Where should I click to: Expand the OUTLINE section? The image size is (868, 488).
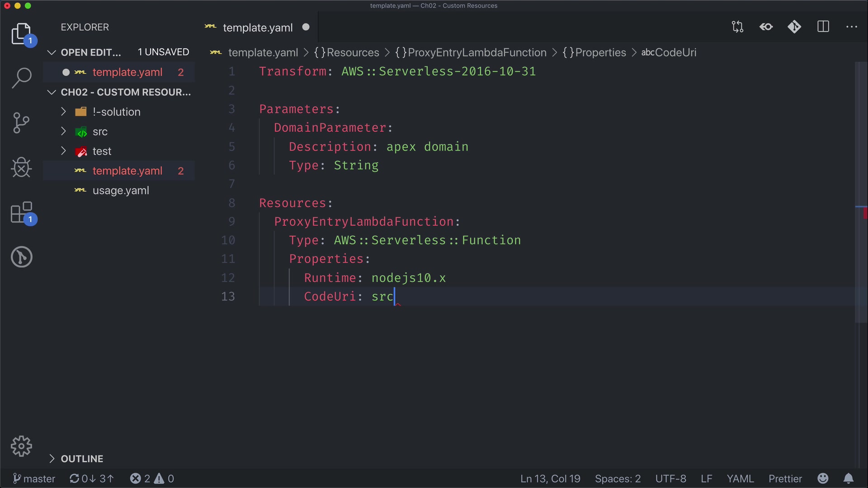coord(82,459)
